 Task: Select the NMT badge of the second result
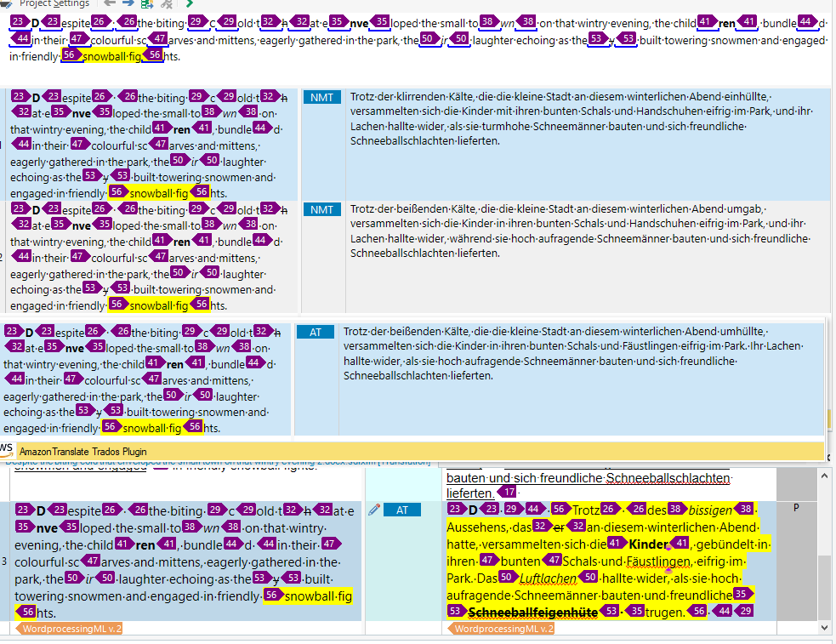(322, 209)
